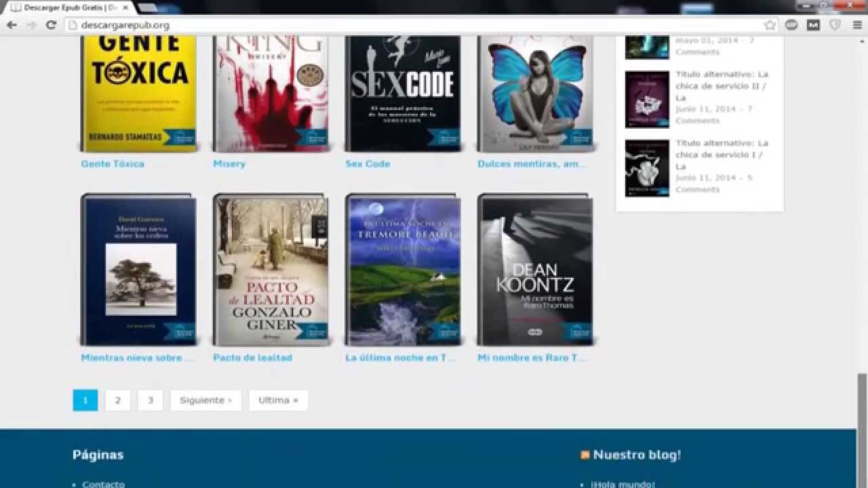Open the ¡Hola mundo! blog link
This screenshot has width=868, height=488.
[x=623, y=484]
